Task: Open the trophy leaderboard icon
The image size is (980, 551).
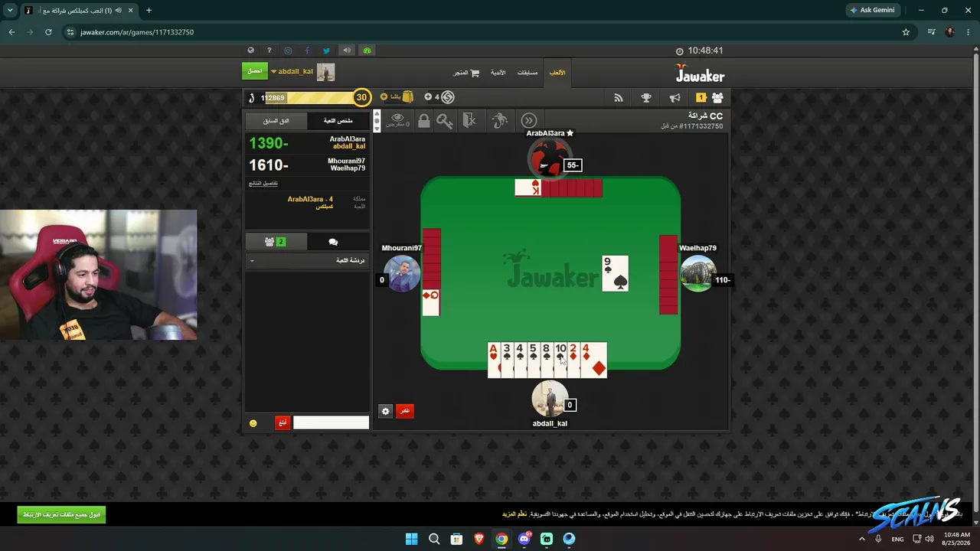Action: pos(646,98)
